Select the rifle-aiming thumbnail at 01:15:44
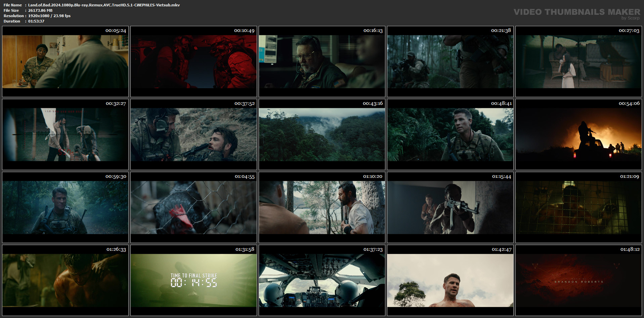The height and width of the screenshot is (318, 644). coord(450,207)
